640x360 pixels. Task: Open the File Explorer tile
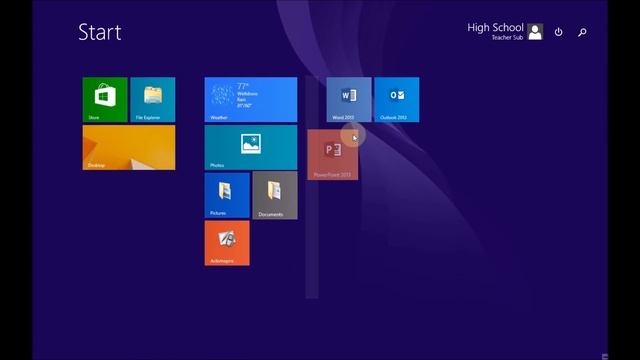[153, 100]
